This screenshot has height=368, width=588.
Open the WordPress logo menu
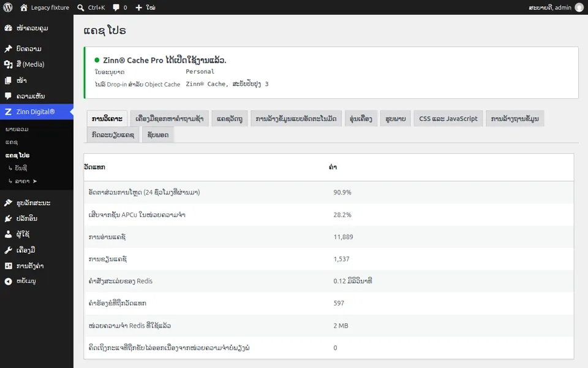(x=8, y=7)
